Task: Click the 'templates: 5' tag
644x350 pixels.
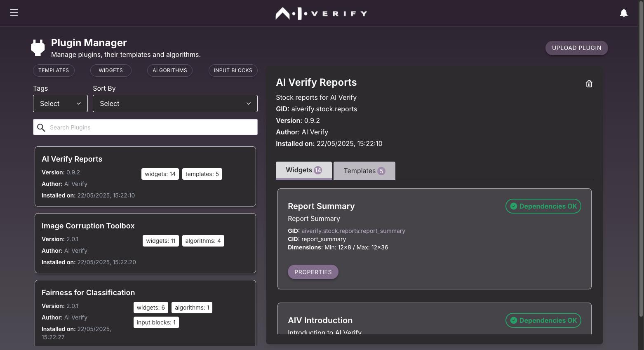Action: pos(202,174)
